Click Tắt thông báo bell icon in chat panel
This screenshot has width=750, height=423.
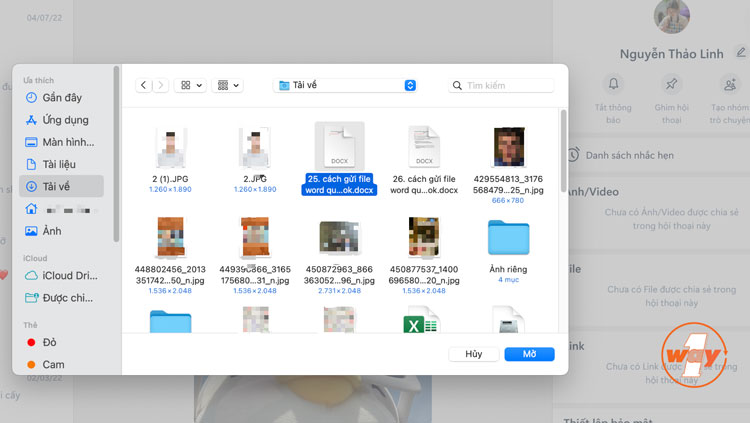pos(613,84)
